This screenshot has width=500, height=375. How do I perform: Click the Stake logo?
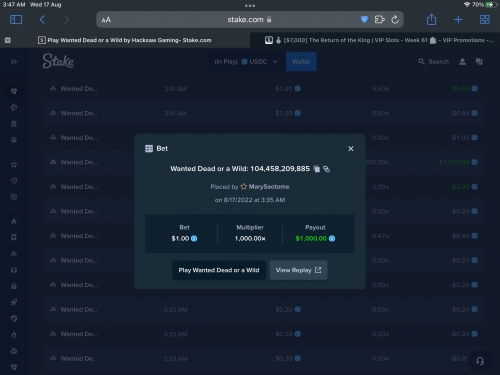tap(58, 61)
